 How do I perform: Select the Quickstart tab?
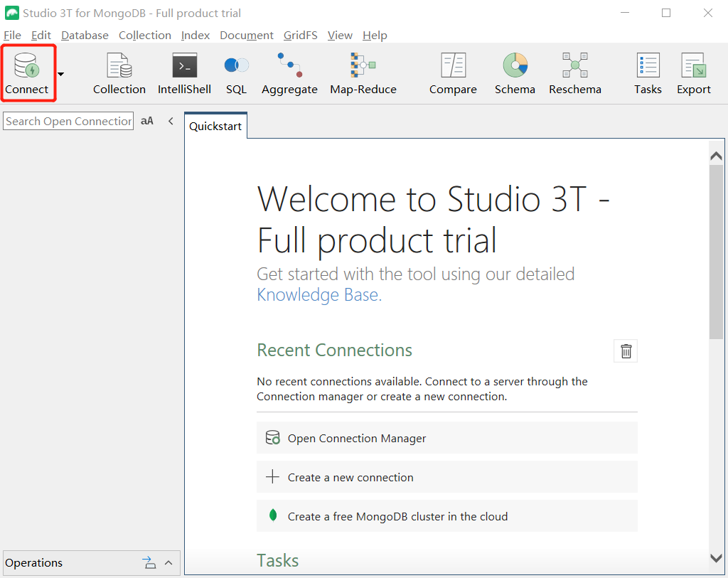(x=215, y=126)
